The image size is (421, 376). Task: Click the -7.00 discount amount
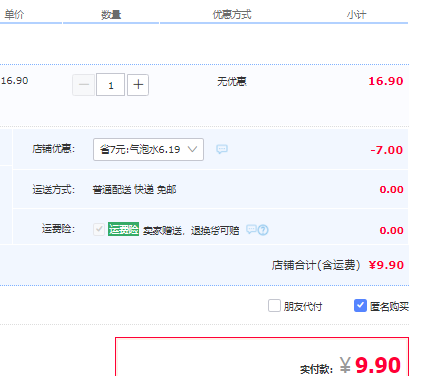tap(386, 150)
